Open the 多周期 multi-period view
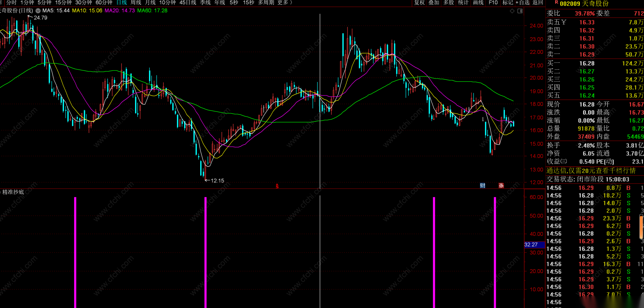The width and height of the screenshot is (644, 308). click(266, 3)
